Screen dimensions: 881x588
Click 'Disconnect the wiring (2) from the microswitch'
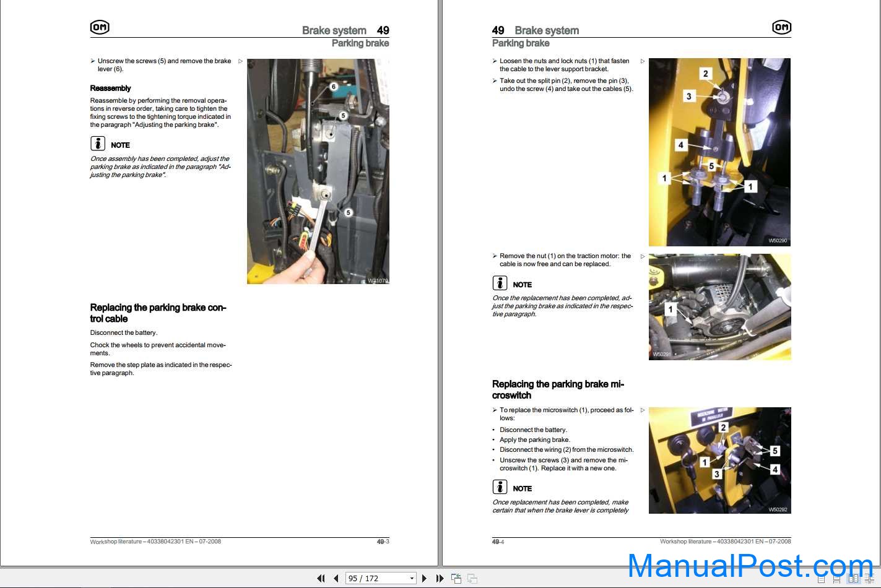coord(566,450)
